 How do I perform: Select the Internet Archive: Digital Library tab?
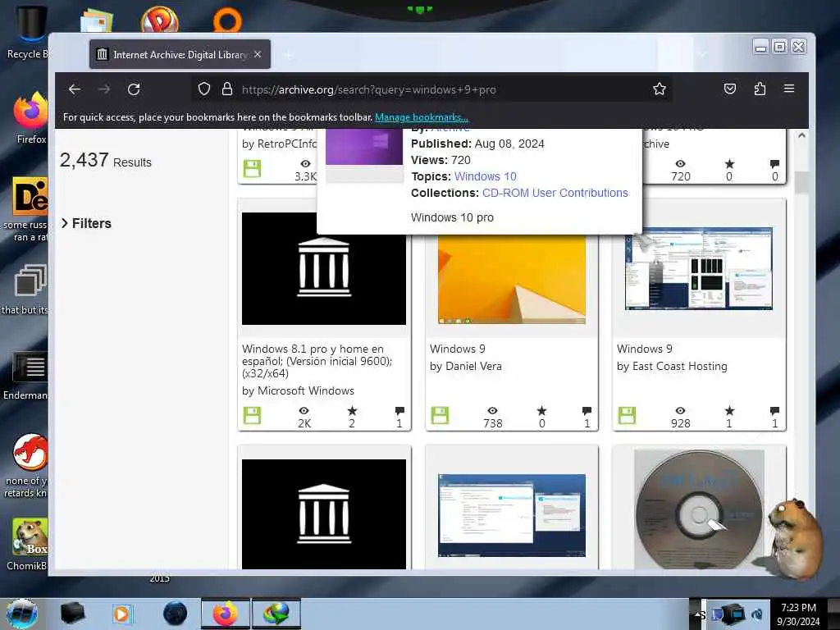coord(180,54)
